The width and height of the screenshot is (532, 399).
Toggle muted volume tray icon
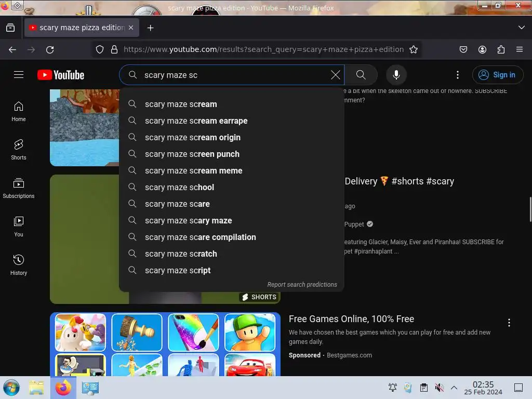(x=440, y=388)
